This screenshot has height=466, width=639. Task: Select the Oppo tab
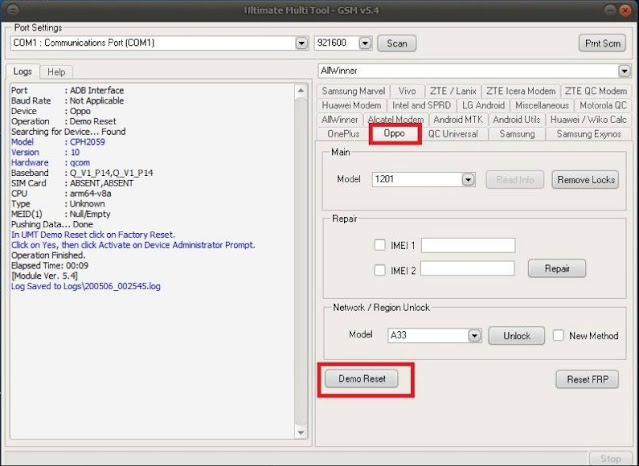394,133
